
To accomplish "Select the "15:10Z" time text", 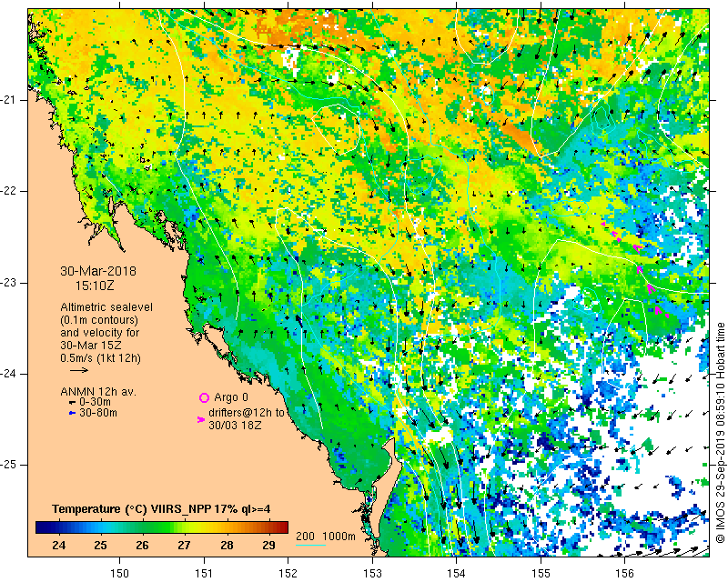I will [95, 286].
